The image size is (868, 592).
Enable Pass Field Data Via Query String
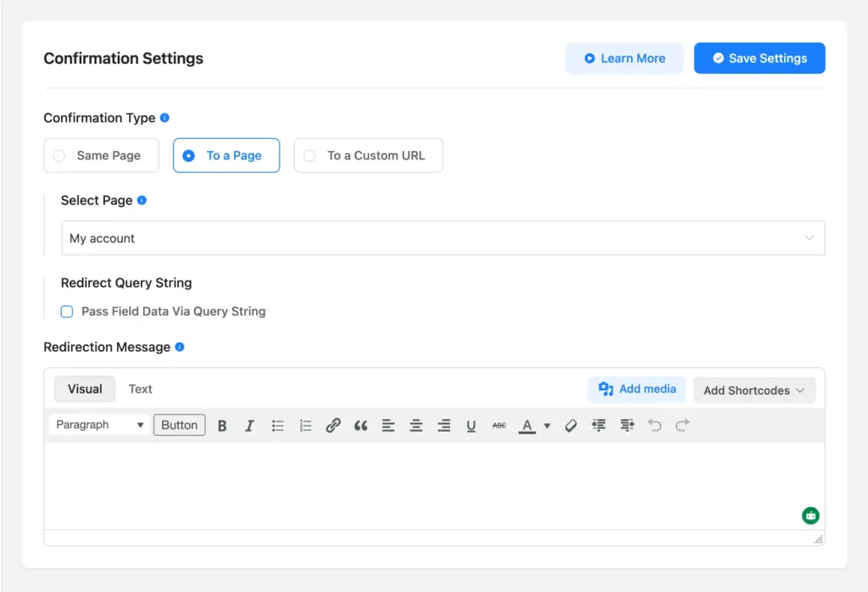click(x=67, y=311)
